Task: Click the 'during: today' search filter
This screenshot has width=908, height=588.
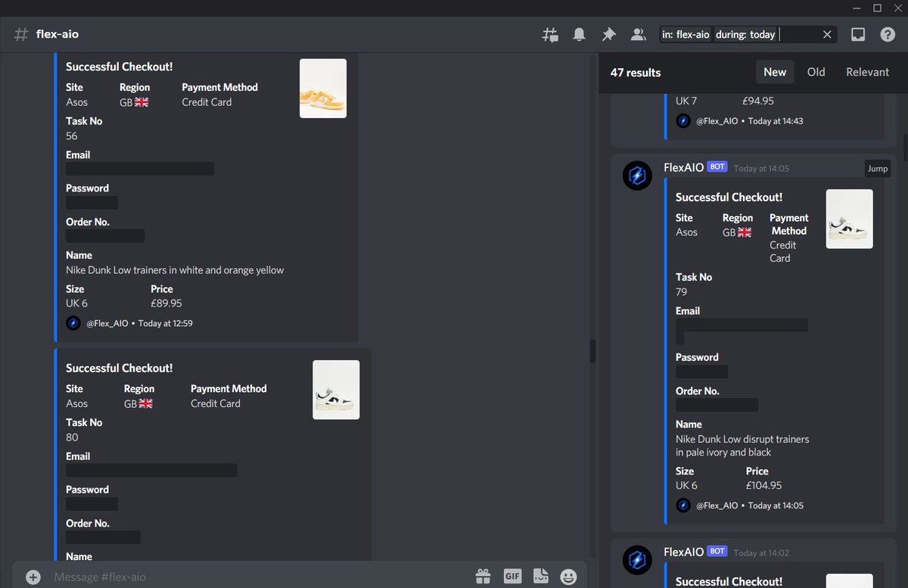Action: 745,34
